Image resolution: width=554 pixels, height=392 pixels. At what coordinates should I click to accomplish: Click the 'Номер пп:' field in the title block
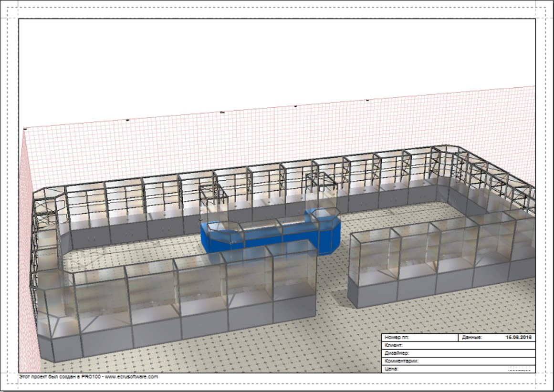[420, 337]
